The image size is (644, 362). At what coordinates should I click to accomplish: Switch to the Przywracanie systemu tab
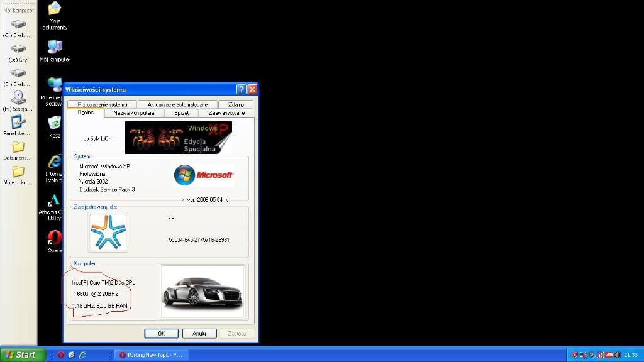coord(103,104)
